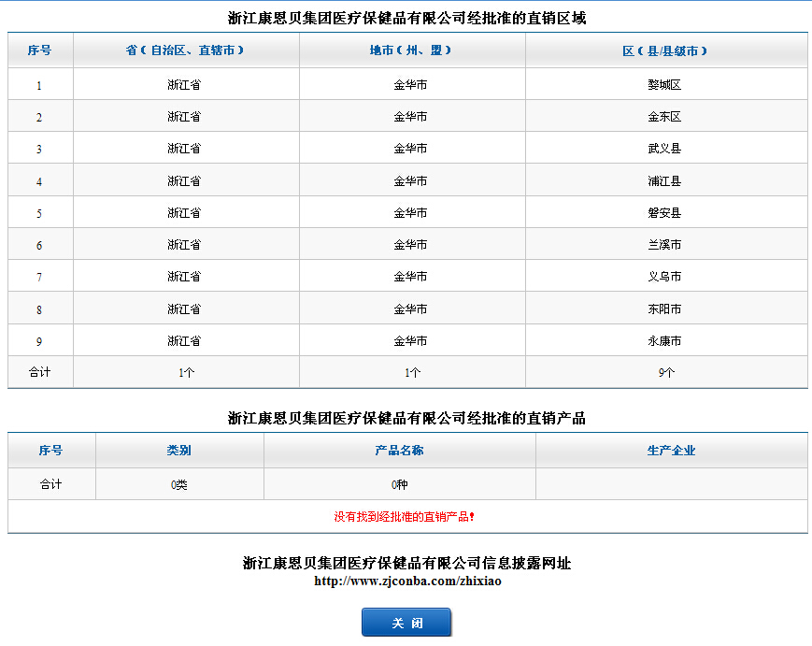
Task: Click 合计 in the region table
Action: 40,372
